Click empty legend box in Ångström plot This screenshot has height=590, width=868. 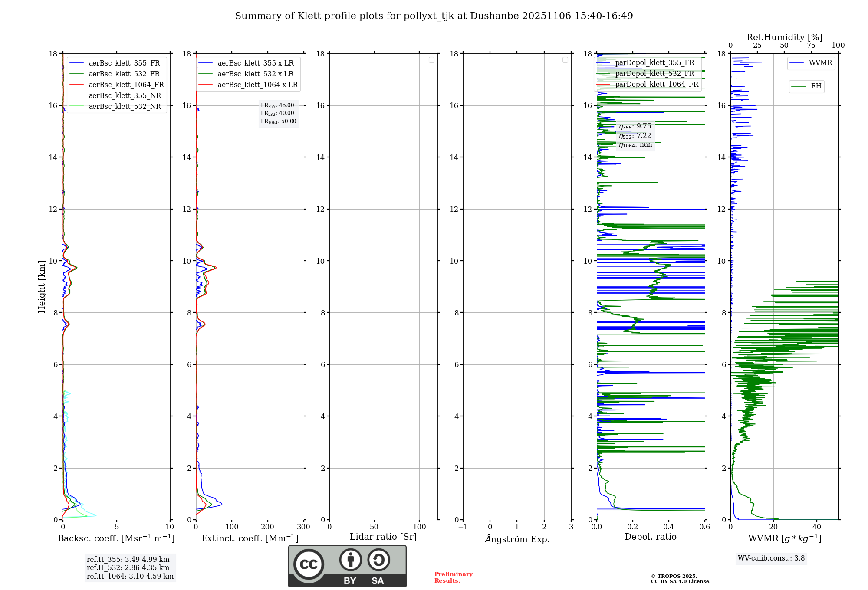565,60
